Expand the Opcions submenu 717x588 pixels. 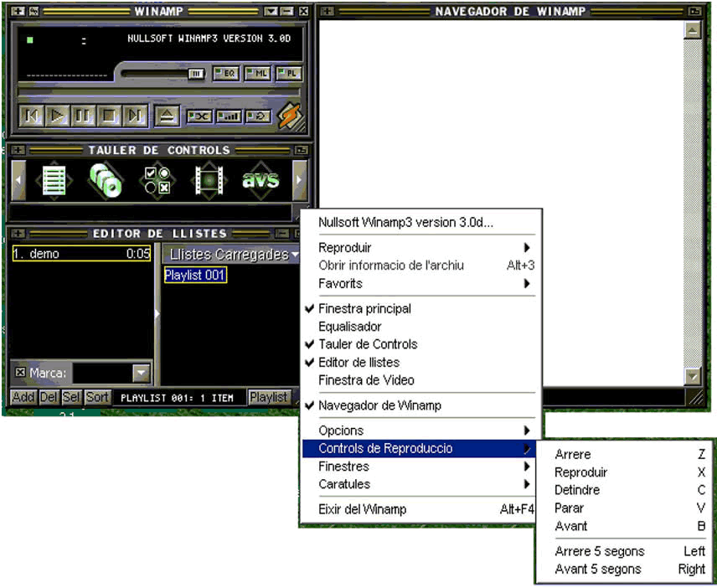pos(420,431)
